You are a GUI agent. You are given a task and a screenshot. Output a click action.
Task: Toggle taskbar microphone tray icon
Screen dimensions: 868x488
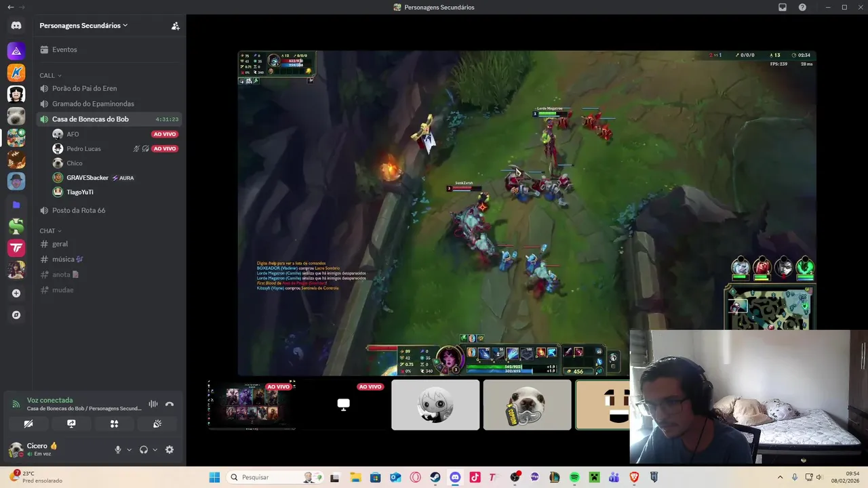(795, 477)
